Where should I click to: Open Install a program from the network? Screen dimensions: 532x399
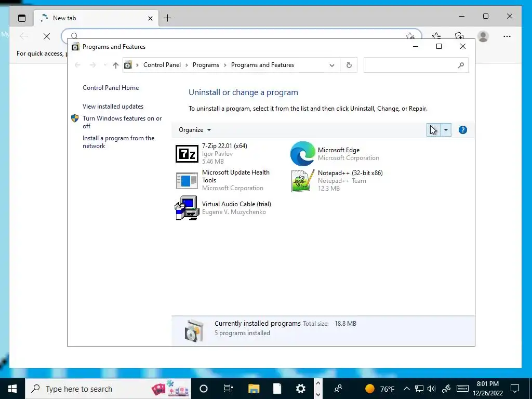click(118, 142)
